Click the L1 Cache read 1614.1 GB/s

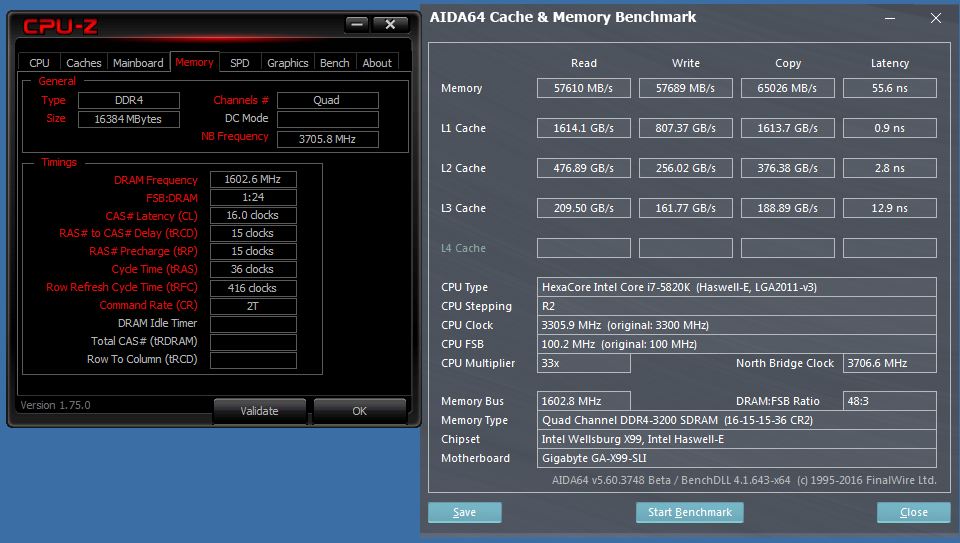coord(583,128)
